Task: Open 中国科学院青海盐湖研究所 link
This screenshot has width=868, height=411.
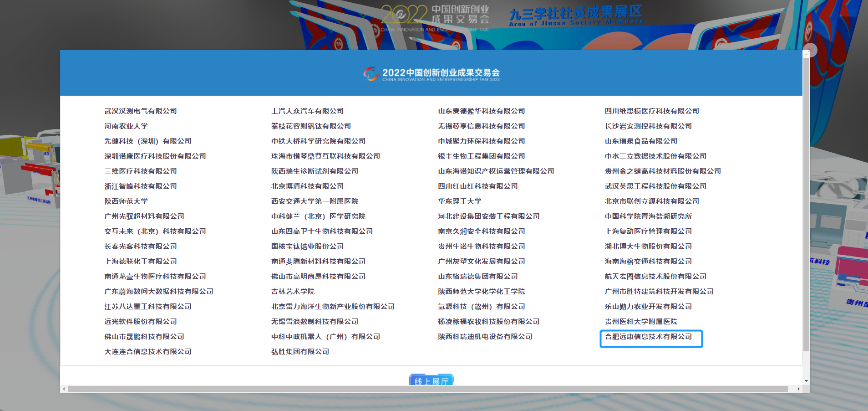Action: [648, 216]
